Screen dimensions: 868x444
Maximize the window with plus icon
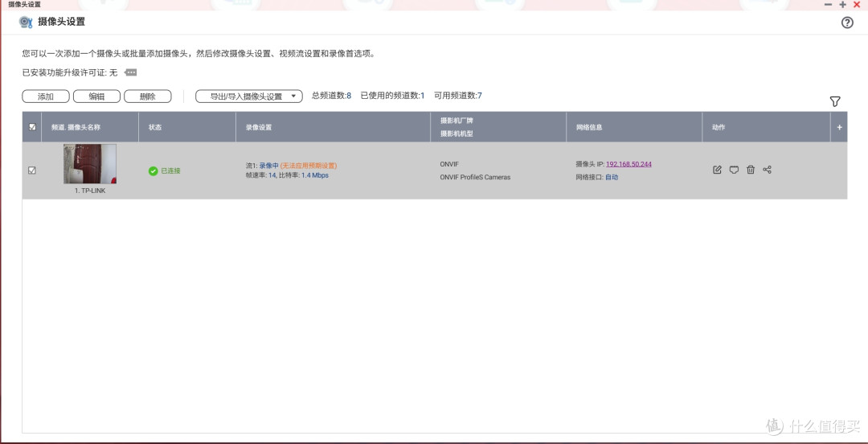pyautogui.click(x=842, y=5)
